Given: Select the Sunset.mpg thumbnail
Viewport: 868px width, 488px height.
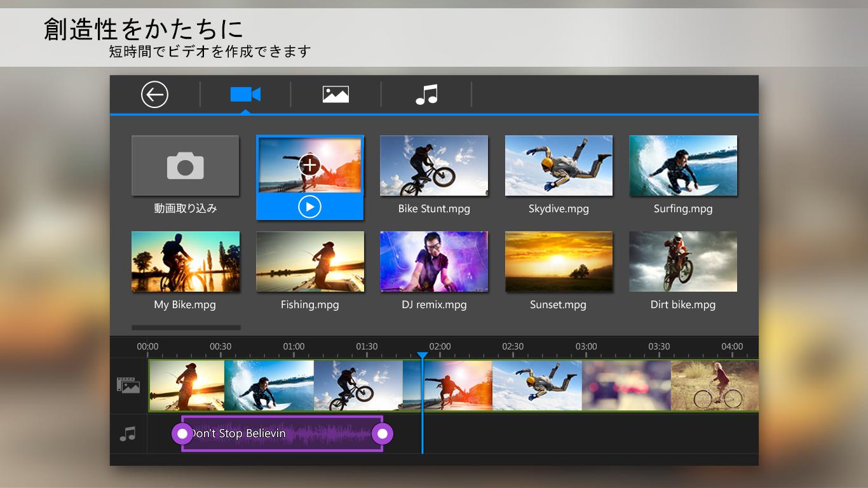Looking at the screenshot, I should point(559,261).
